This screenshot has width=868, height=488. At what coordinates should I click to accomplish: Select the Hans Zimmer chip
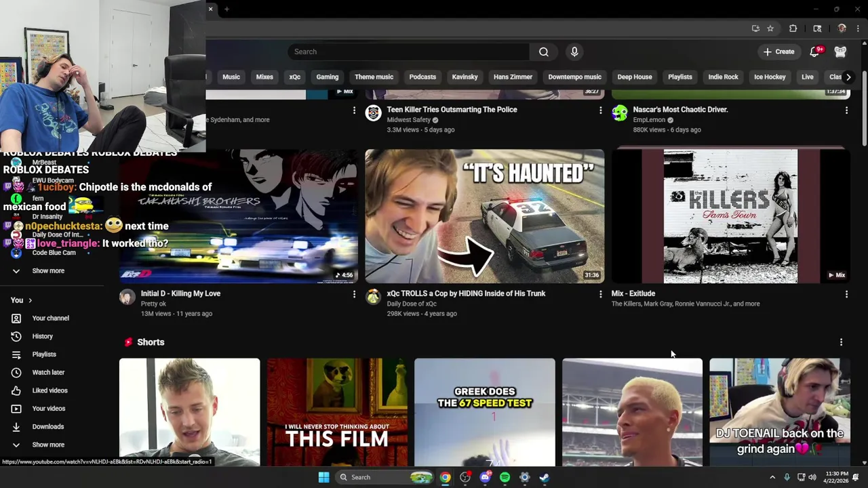coord(513,77)
